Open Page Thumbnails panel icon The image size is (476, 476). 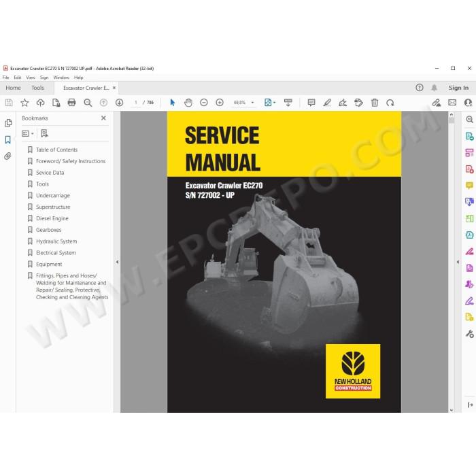click(x=8, y=123)
